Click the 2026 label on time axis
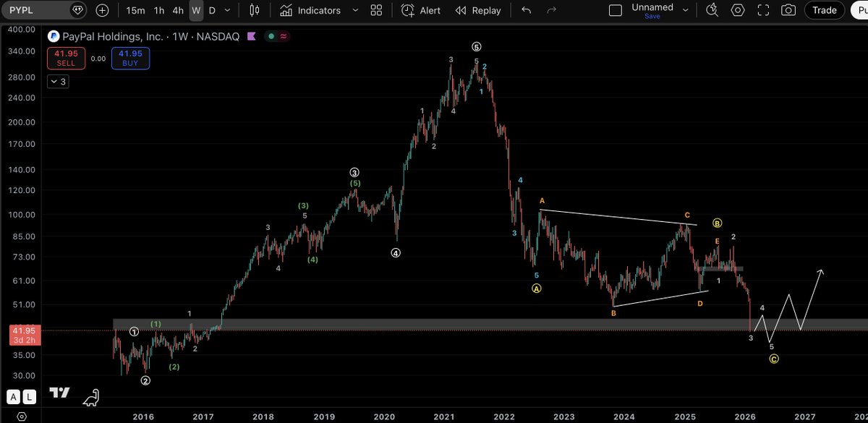The width and height of the screenshot is (868, 423). (x=744, y=416)
